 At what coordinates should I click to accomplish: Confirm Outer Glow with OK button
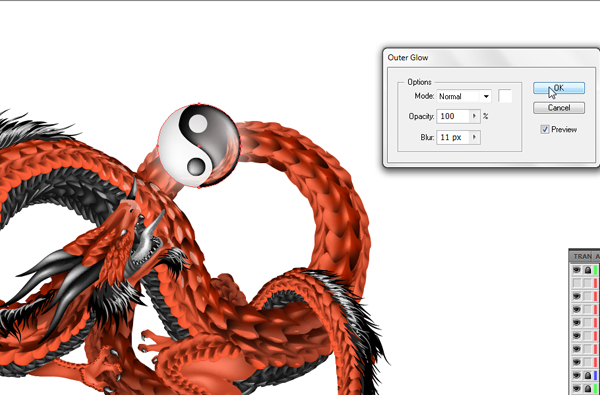coord(559,88)
